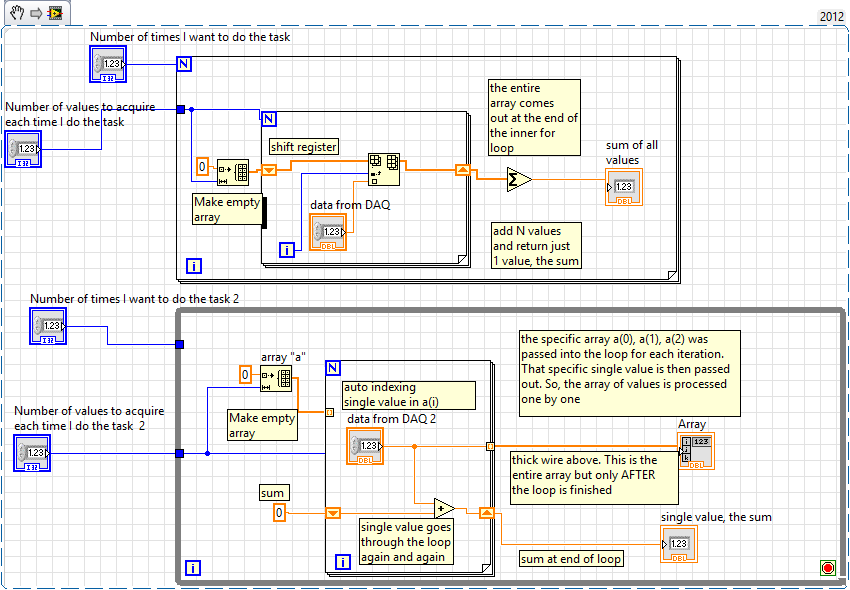Click the outer top For Loop N count terminal
The image size is (850, 590).
[184, 64]
